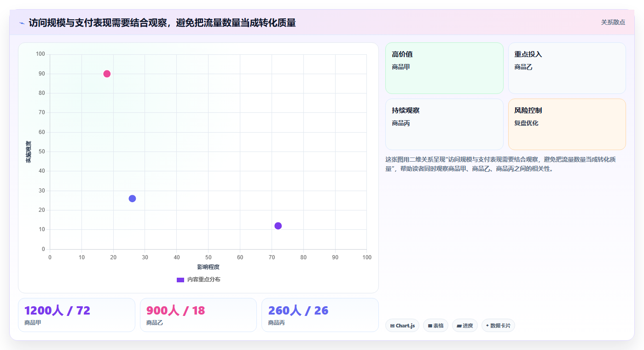Click 商品乙 label under 900人 / 18

click(x=155, y=323)
